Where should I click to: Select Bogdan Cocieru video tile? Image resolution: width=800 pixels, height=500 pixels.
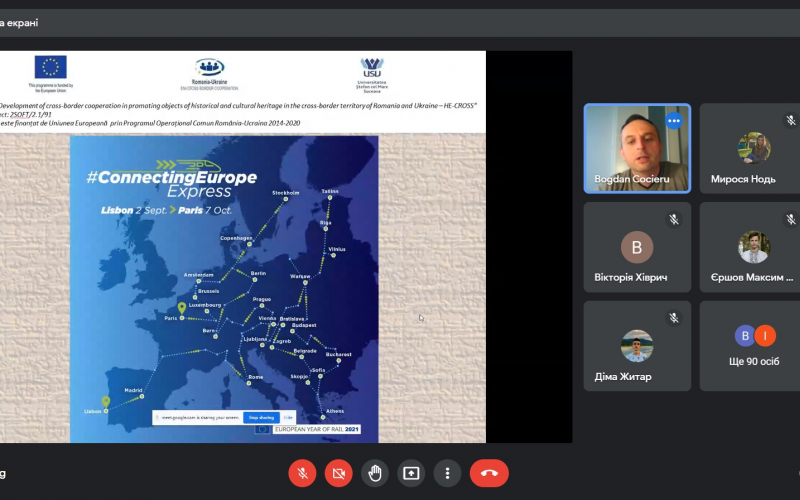(637, 148)
